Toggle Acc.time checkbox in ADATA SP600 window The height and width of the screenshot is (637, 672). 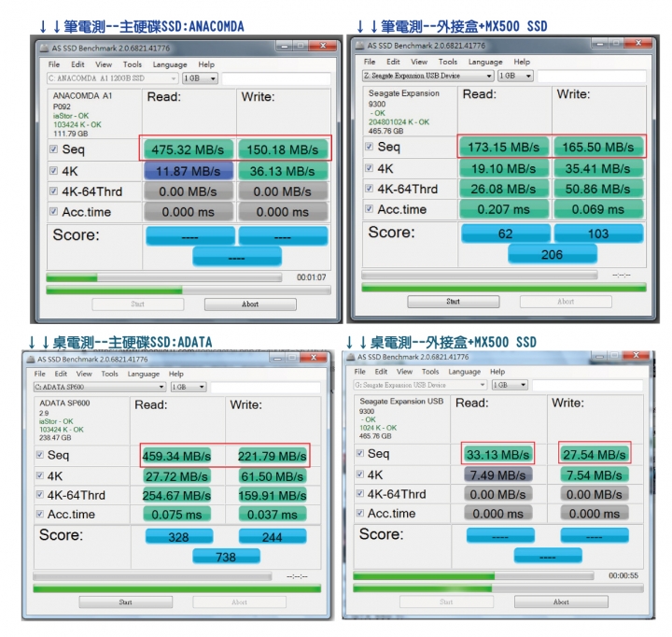click(40, 514)
